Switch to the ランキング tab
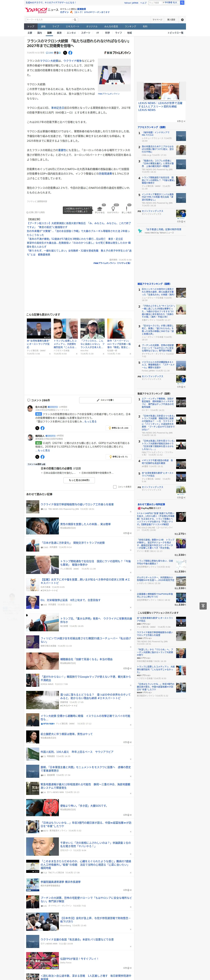Image resolution: width=210 pixels, height=980 pixels. (130, 27)
